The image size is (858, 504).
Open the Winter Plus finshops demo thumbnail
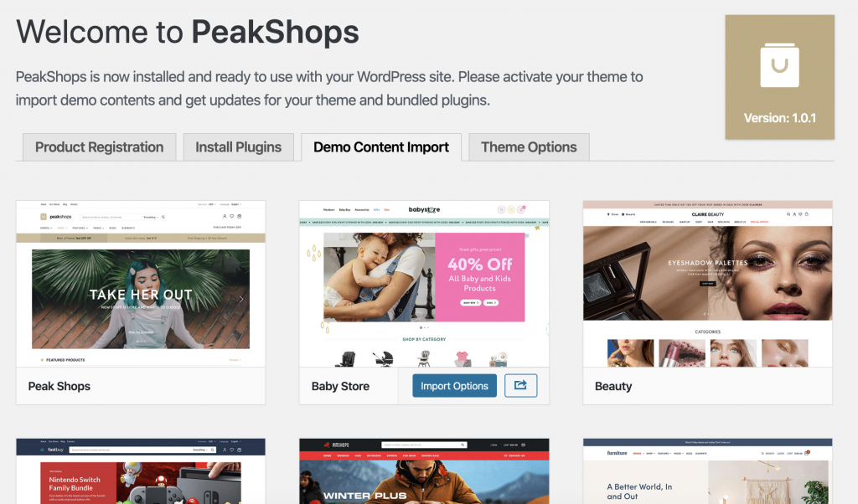pos(424,471)
